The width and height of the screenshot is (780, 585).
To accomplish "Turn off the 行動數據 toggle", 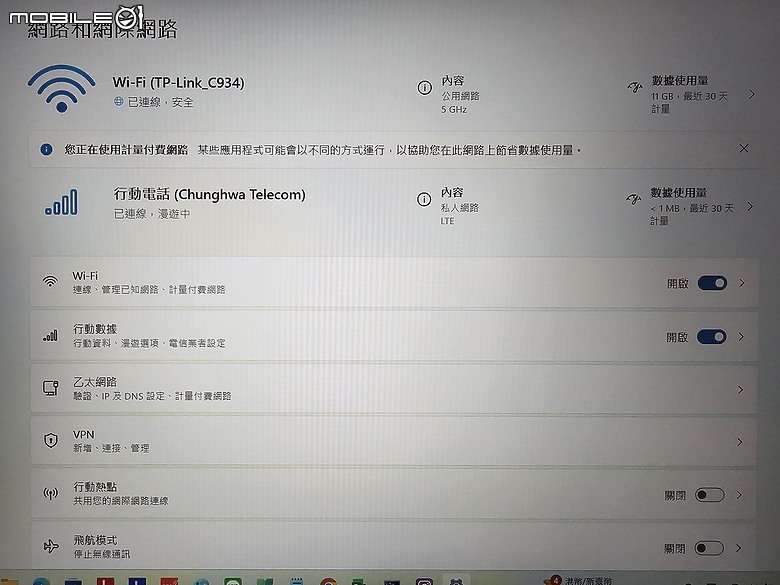I will click(x=711, y=337).
